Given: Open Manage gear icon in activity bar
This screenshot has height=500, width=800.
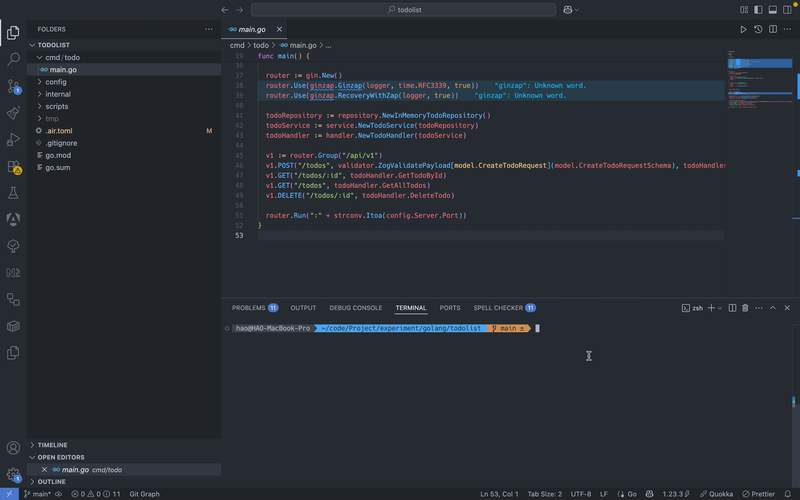Looking at the screenshot, I should 13,475.
